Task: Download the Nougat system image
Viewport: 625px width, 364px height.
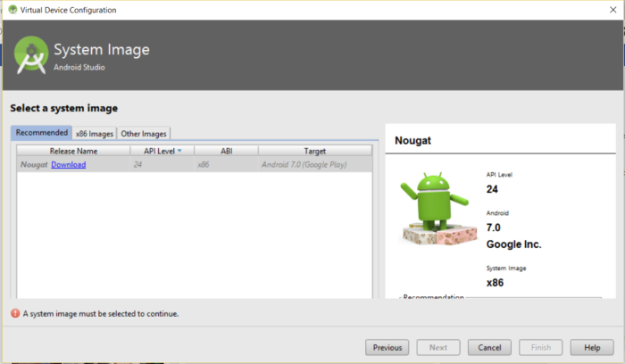Action: (69, 164)
